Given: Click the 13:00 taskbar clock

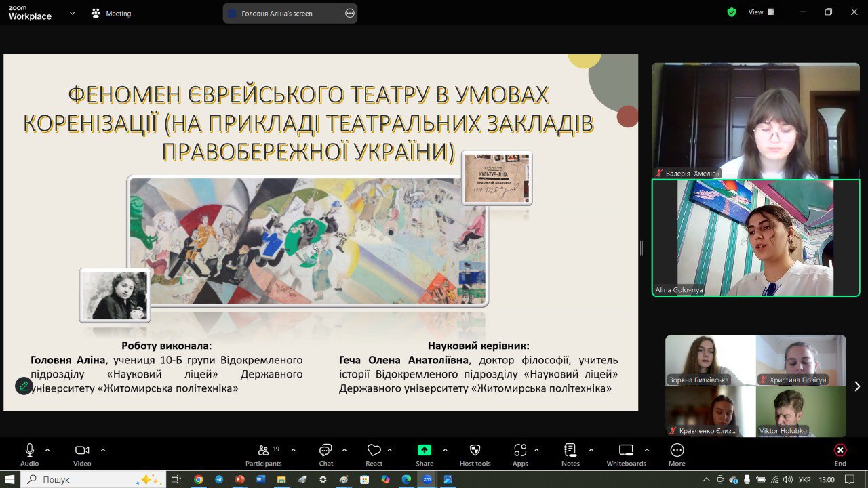Looking at the screenshot, I should tap(827, 480).
